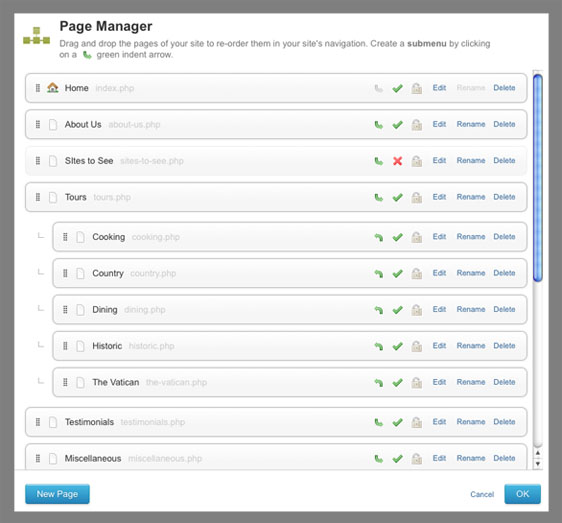Open Rename link for the Dining page
This screenshot has width=562, height=523.
click(x=471, y=309)
